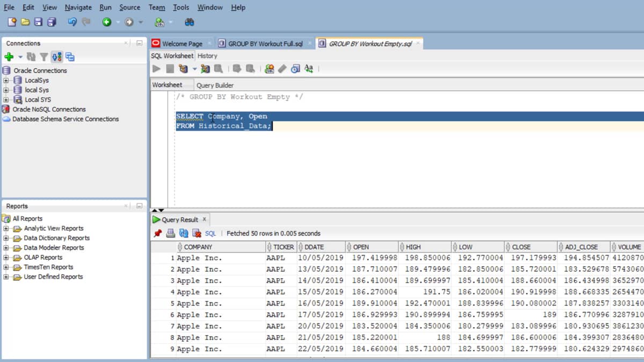The width and height of the screenshot is (644, 362).
Task: Expand the local Sys connection node
Action: pos(6,90)
